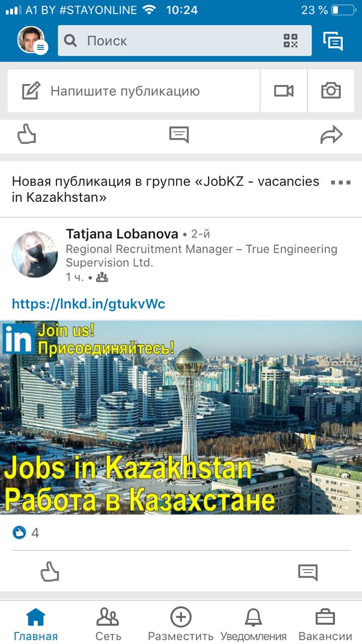Image resolution: width=362 pixels, height=644 pixels.
Task: Open the QR code scanner icon
Action: click(291, 41)
